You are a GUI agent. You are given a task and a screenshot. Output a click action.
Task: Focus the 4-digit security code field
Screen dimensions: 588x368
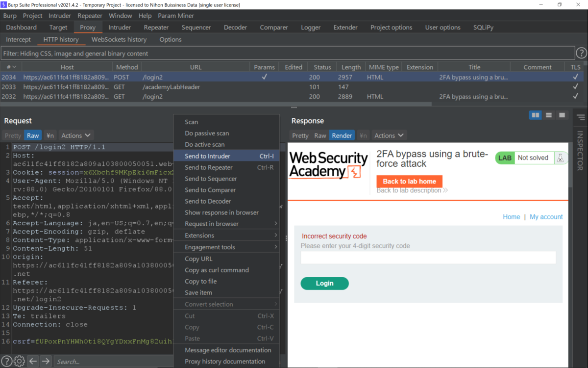coord(428,257)
